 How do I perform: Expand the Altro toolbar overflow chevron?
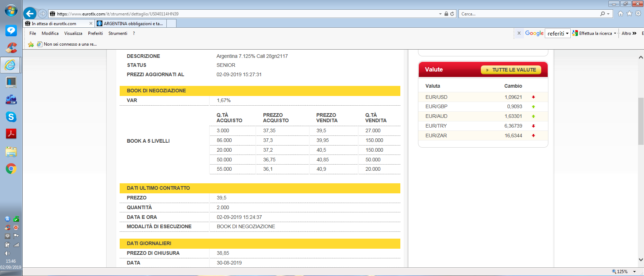pyautogui.click(x=634, y=33)
